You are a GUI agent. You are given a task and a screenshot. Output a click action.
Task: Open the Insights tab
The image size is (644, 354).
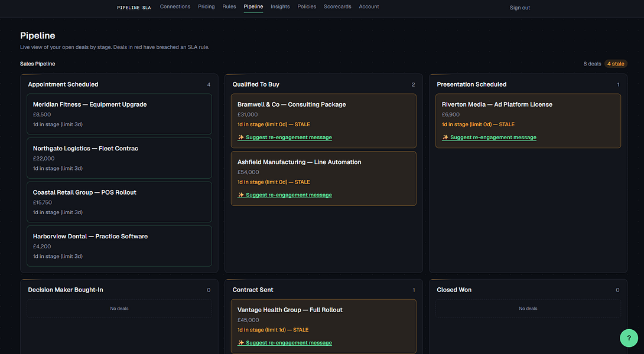280,6
